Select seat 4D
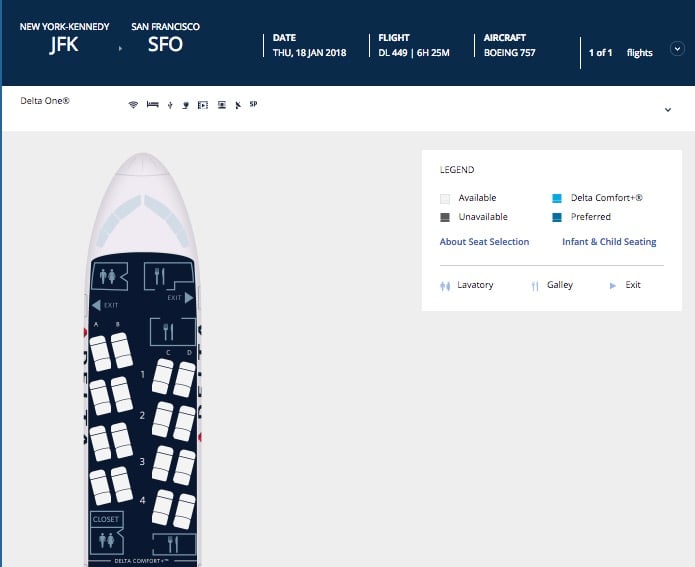Screen dimensions: 695x567 click(184, 511)
